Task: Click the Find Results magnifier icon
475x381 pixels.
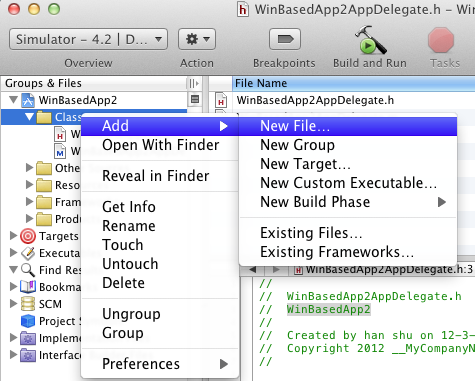Action: (28, 270)
